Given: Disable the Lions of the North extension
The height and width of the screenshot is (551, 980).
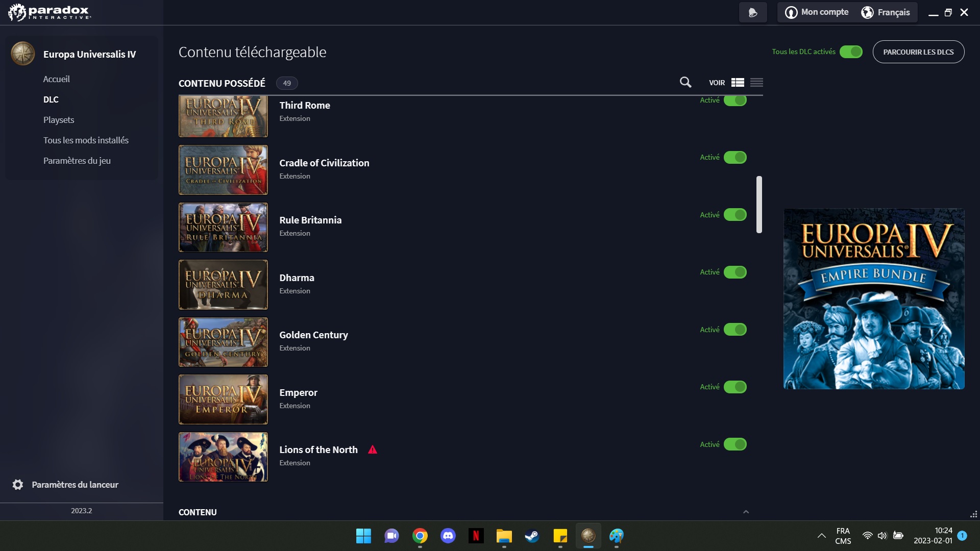Looking at the screenshot, I should [x=735, y=444].
